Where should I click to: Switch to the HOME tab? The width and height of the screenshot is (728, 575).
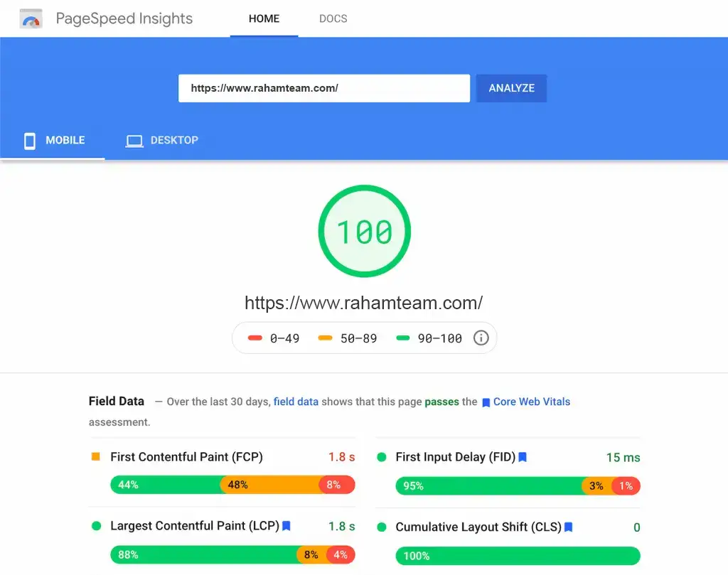click(264, 18)
